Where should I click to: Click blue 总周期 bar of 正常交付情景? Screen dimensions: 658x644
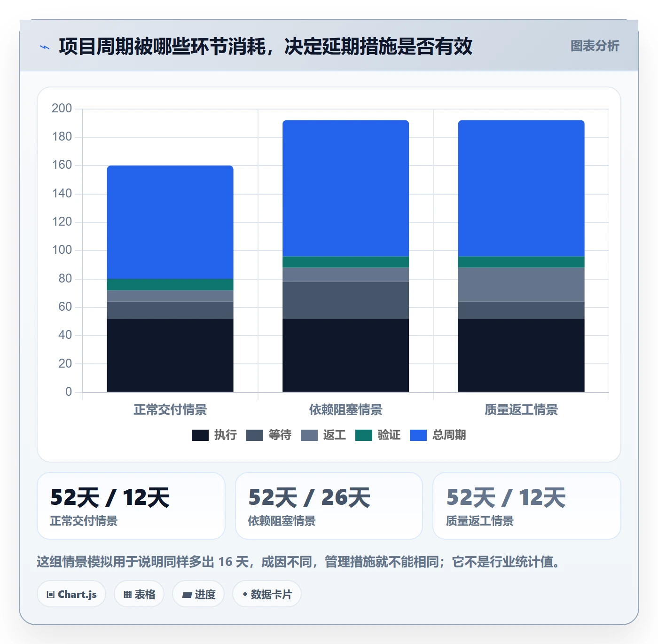pyautogui.click(x=170, y=222)
